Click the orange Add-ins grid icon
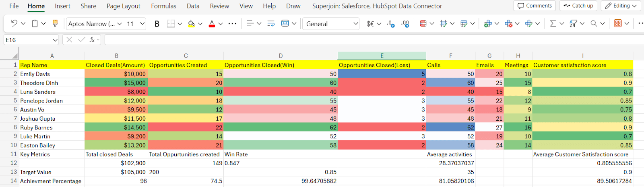The image size is (644, 187). [x=618, y=24]
